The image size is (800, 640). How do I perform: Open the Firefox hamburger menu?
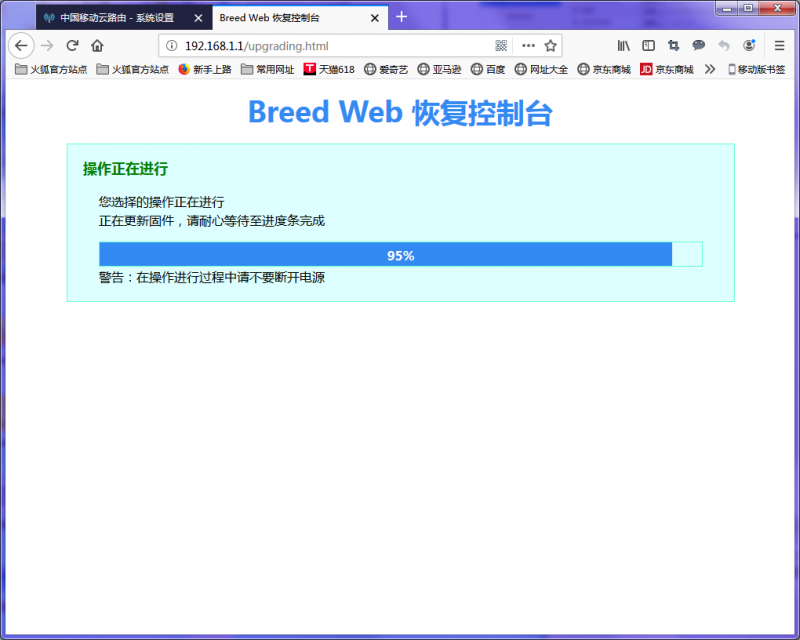780,46
